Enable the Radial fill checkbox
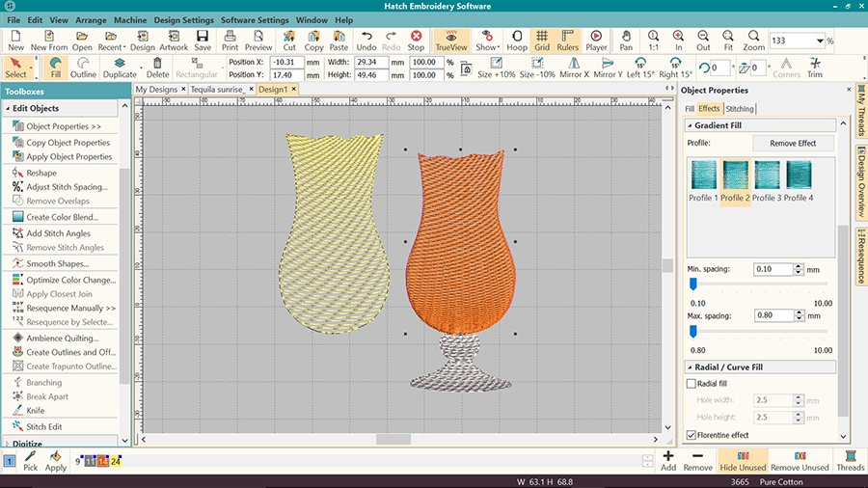 coord(691,384)
